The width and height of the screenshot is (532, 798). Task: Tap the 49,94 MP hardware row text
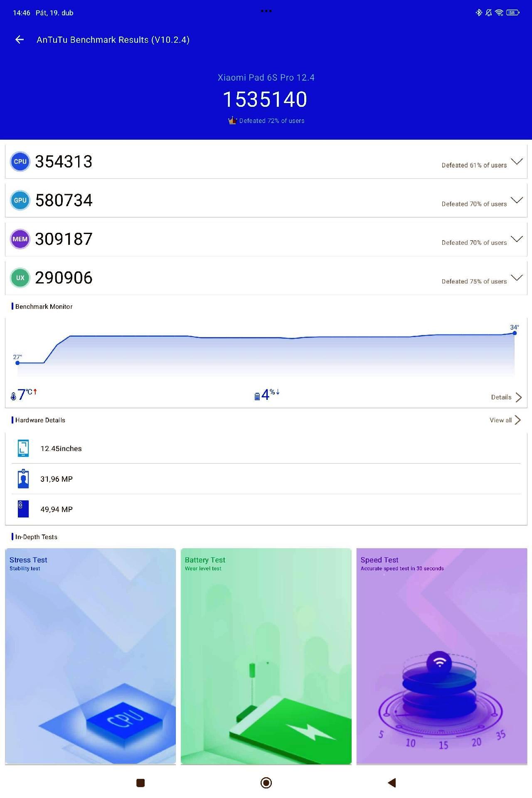[x=57, y=510]
